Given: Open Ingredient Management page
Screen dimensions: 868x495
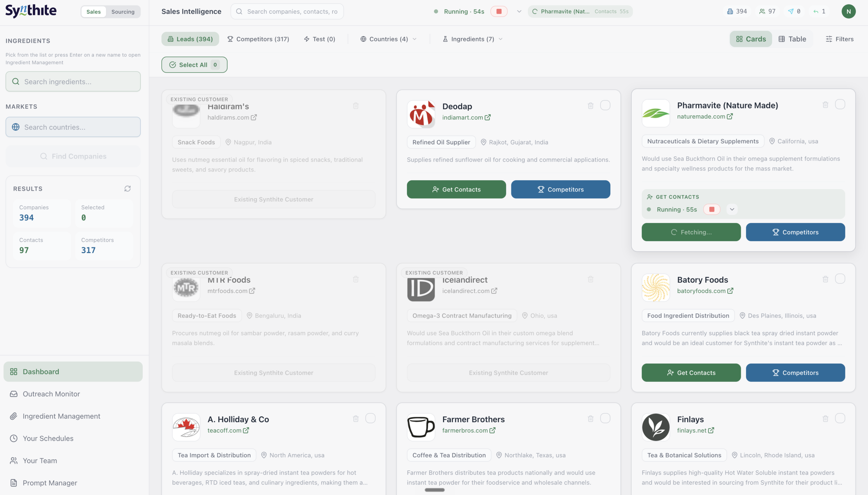Looking at the screenshot, I should [73, 416].
